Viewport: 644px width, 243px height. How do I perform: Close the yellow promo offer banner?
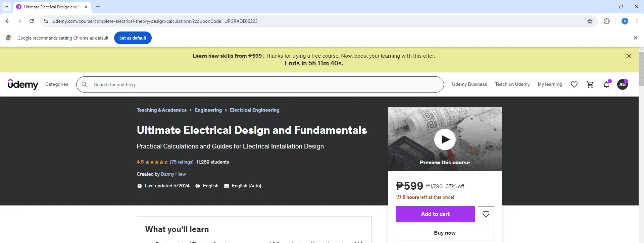coord(629,56)
